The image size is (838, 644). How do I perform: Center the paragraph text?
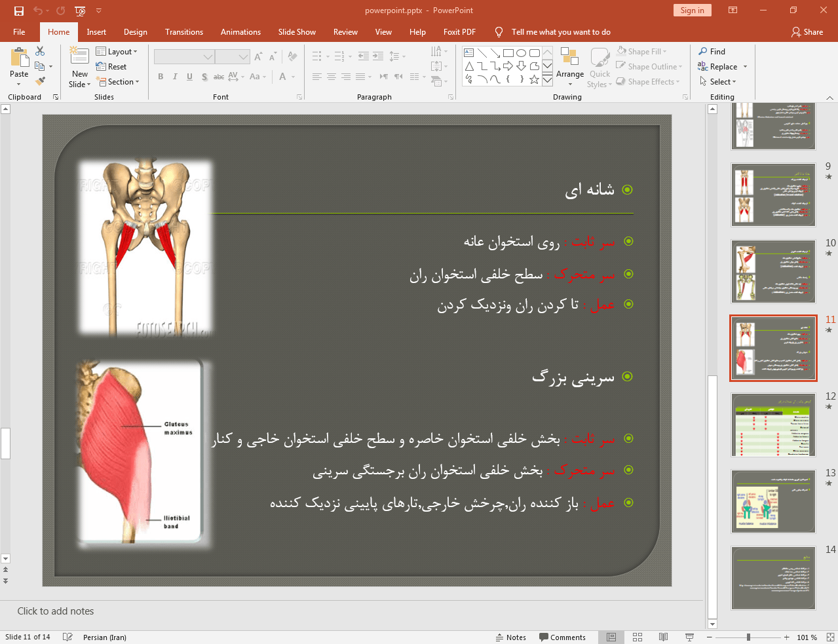[x=332, y=77]
